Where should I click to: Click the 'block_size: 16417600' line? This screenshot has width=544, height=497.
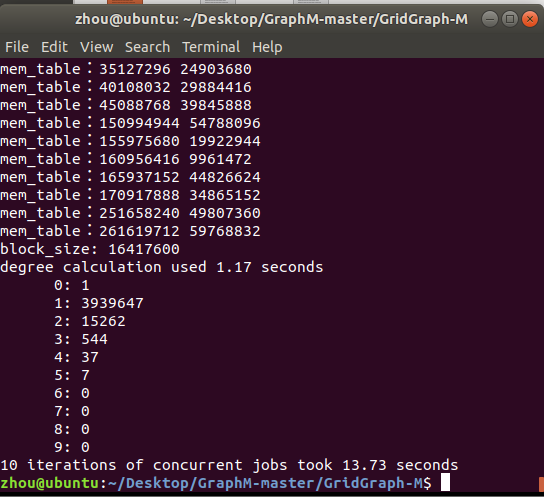pyautogui.click(x=90, y=249)
